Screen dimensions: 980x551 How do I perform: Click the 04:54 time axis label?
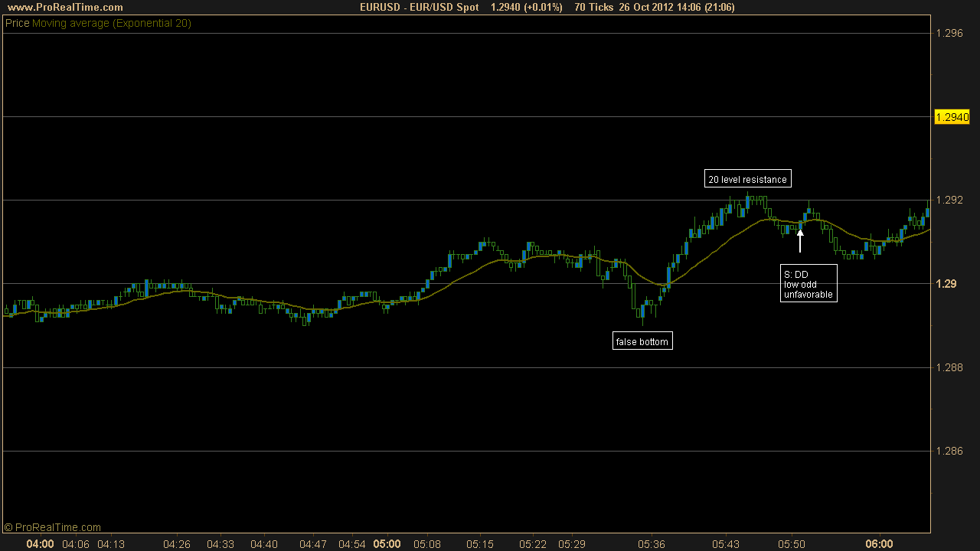click(352, 544)
